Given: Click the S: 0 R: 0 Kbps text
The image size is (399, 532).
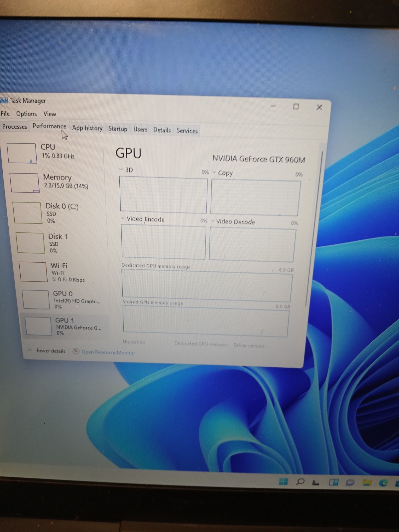Looking at the screenshot, I should click(x=68, y=280).
